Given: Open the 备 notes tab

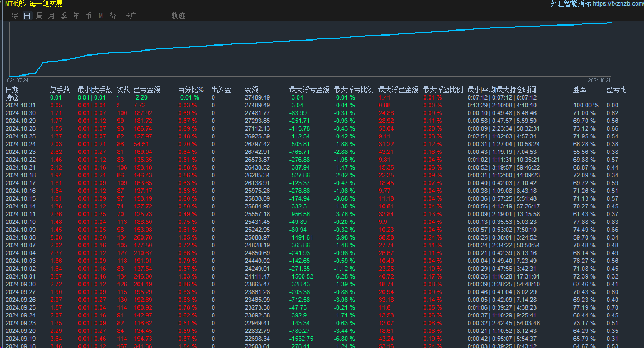Looking at the screenshot, I should click(112, 16).
